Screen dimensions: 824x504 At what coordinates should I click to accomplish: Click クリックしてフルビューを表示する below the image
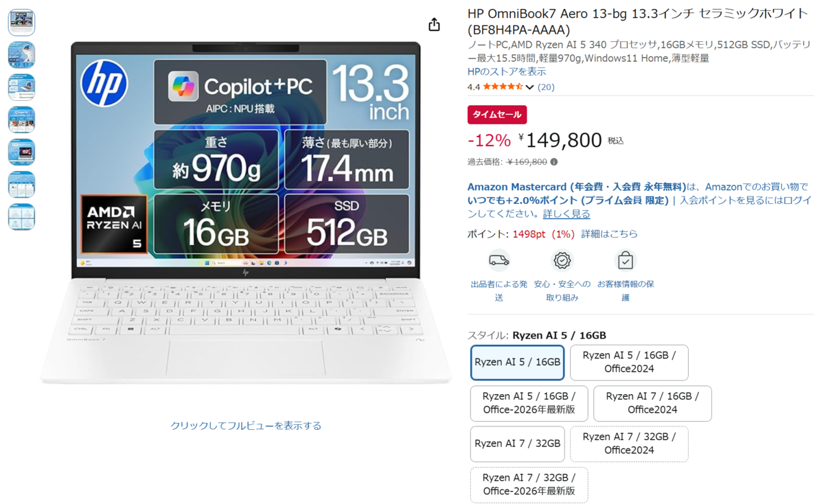point(246,426)
